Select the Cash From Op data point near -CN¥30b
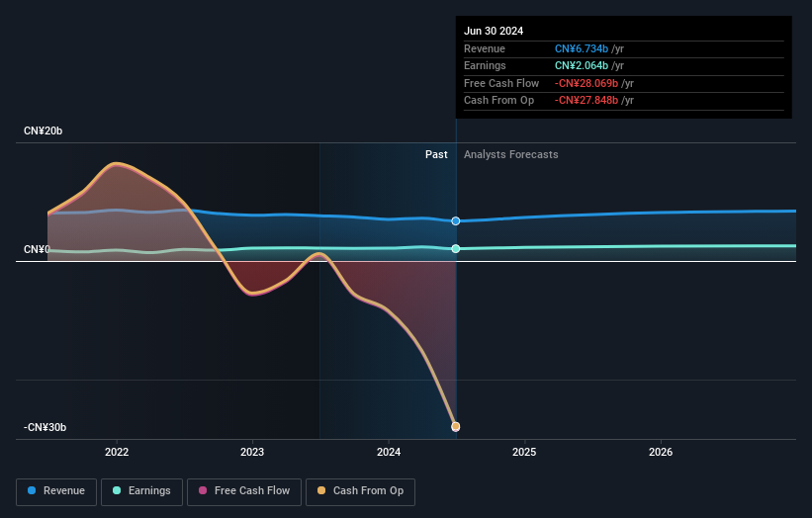This screenshot has width=812, height=518. pyautogui.click(x=456, y=426)
